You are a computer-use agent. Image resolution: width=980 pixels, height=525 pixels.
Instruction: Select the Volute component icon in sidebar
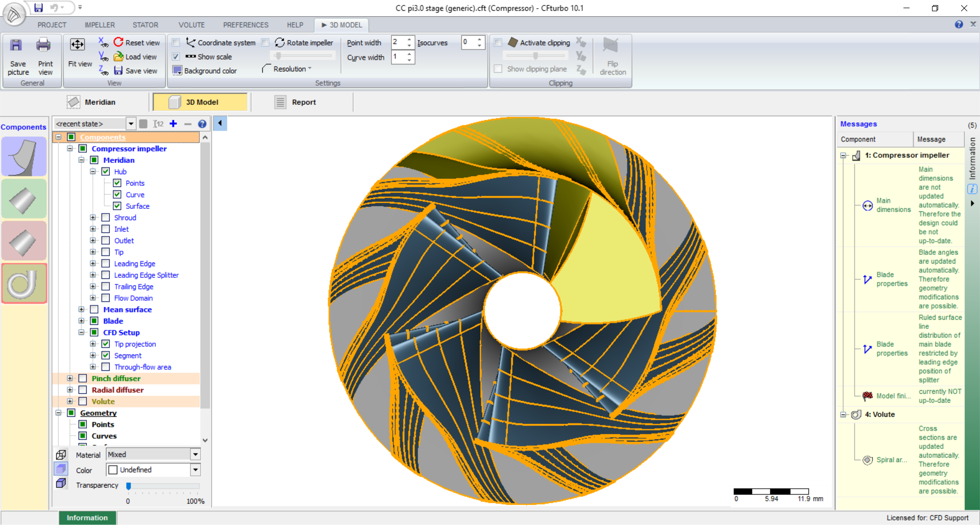click(24, 283)
